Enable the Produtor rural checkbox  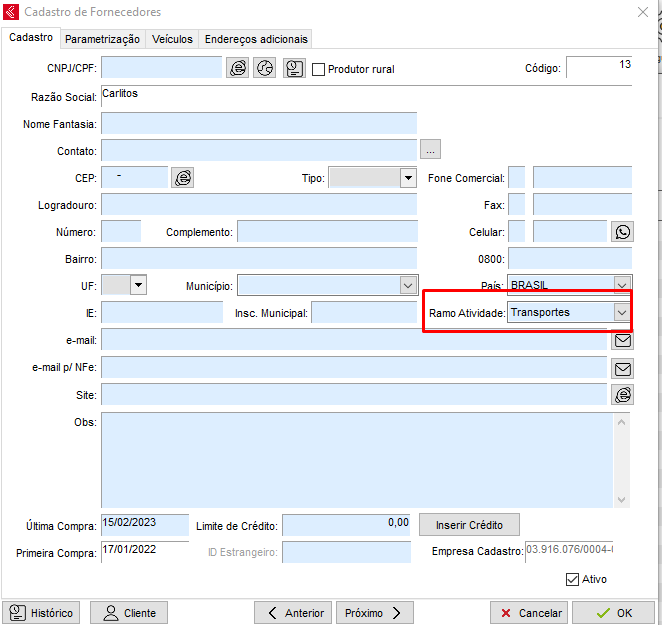319,69
